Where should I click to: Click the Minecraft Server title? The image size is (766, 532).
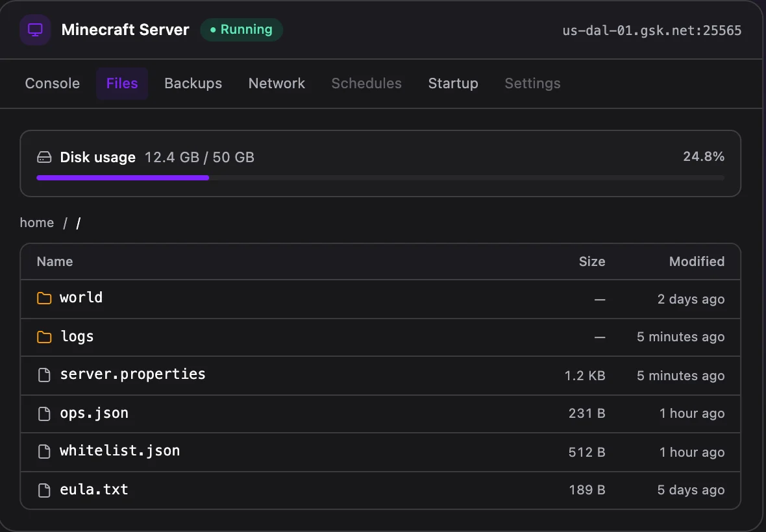(125, 30)
